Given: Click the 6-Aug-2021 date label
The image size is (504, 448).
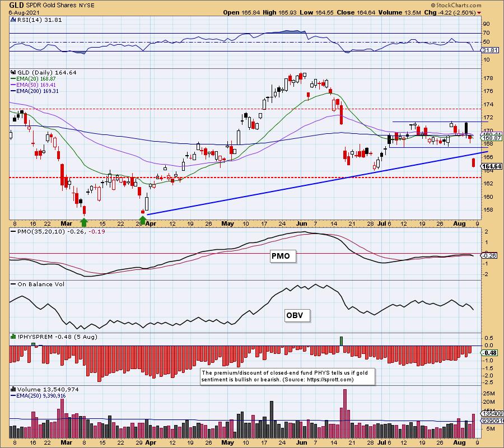Looking at the screenshot, I should [24, 12].
